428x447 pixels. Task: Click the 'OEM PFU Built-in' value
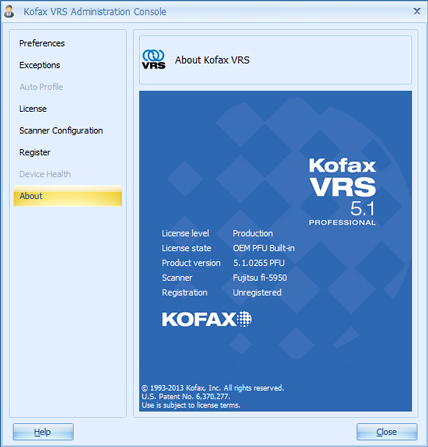click(x=264, y=248)
